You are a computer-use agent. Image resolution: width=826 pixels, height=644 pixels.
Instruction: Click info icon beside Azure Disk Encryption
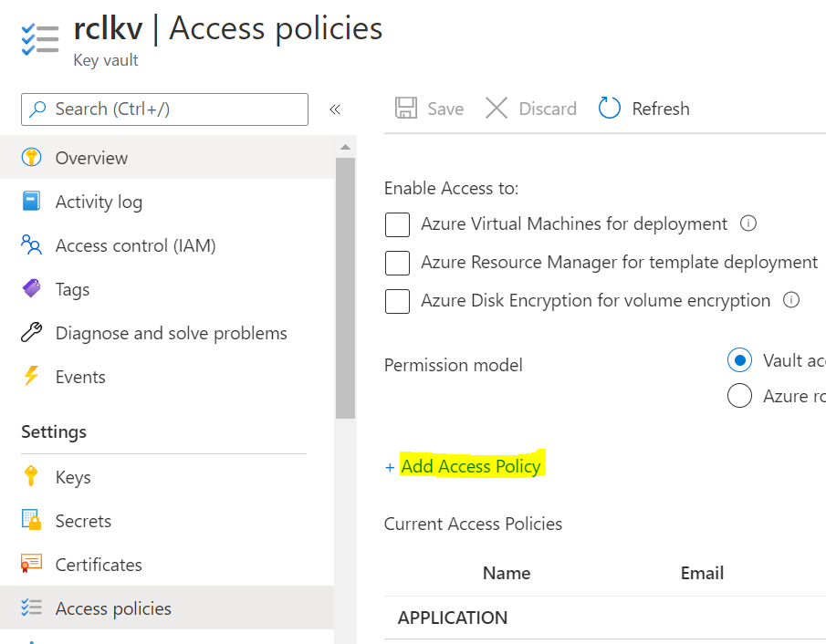(x=790, y=299)
